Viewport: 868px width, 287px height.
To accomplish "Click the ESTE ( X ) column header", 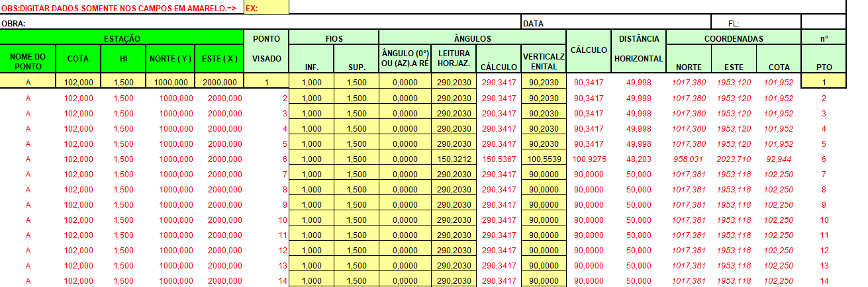I will click(219, 59).
